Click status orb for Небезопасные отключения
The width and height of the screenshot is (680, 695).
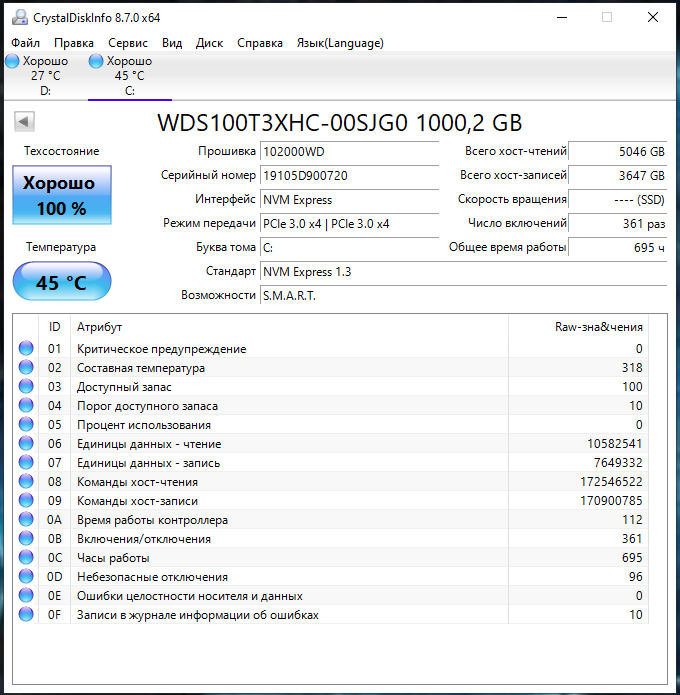click(x=26, y=576)
